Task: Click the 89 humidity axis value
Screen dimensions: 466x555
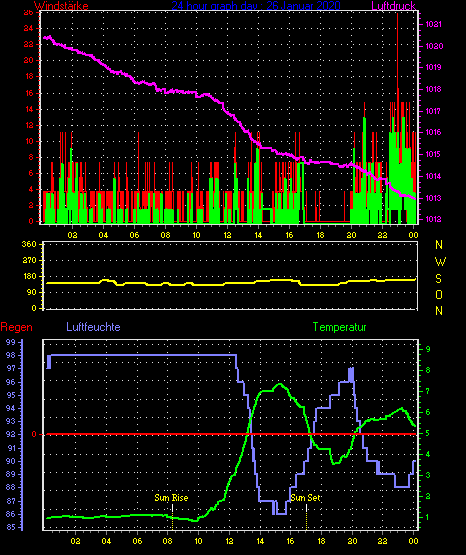Action: pyautogui.click(x=11, y=475)
